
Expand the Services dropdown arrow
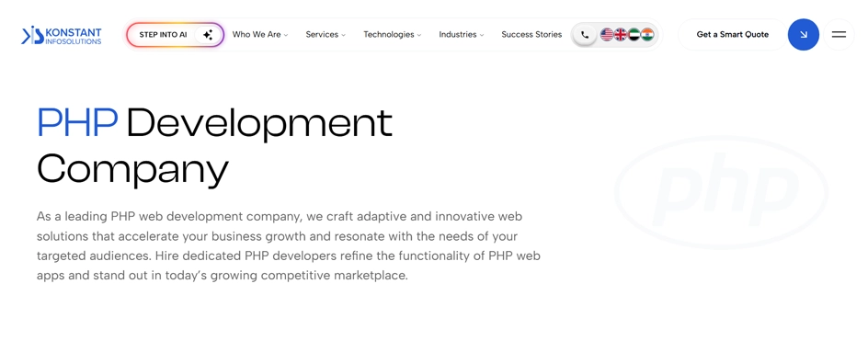[x=343, y=35]
